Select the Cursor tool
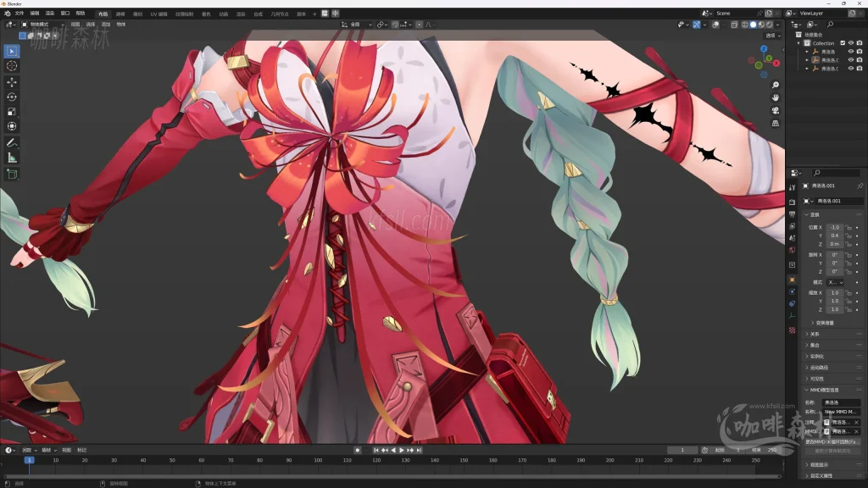Screen dimensions: 868x488 (12, 66)
